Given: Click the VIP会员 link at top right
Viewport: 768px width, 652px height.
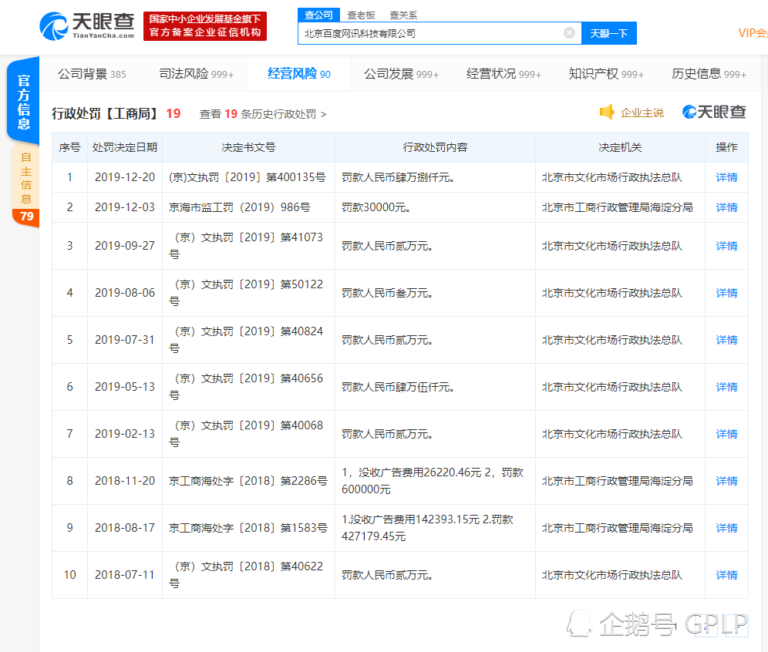Looking at the screenshot, I should (753, 33).
